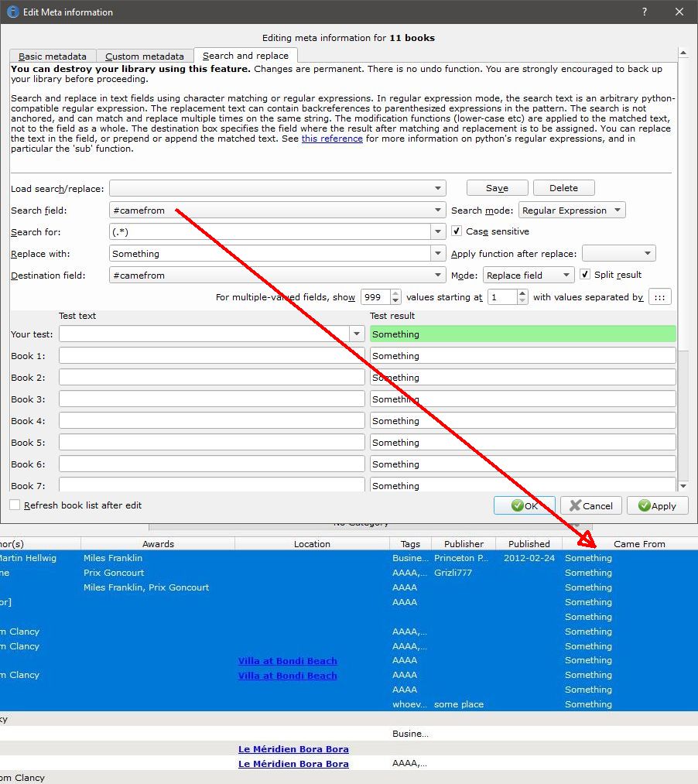Switch to the Custom metadata tab

tap(145, 56)
